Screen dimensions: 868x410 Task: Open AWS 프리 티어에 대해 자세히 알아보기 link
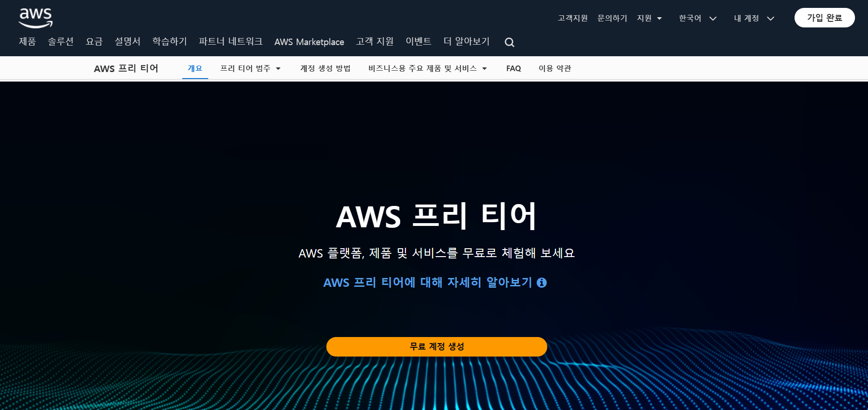click(427, 283)
